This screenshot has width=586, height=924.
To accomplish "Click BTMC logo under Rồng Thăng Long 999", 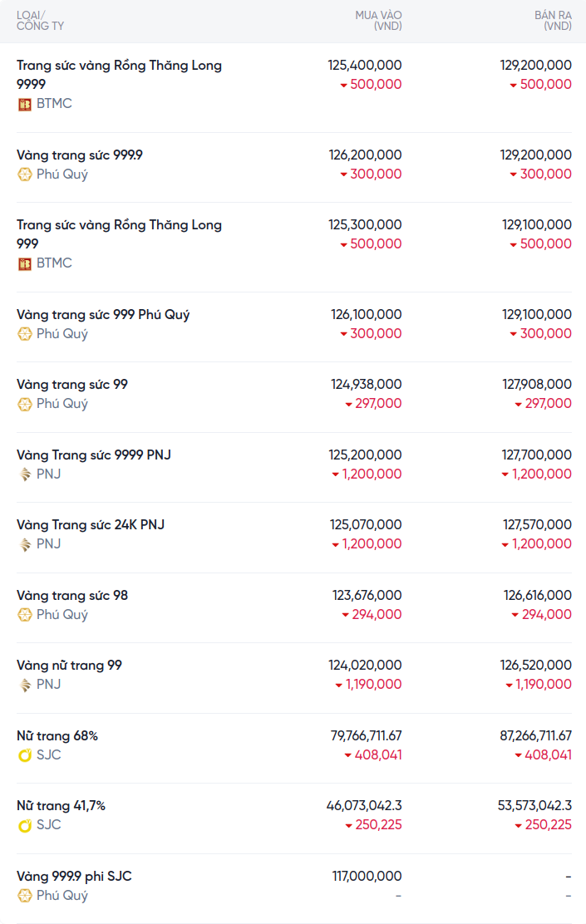I will tap(24, 263).
